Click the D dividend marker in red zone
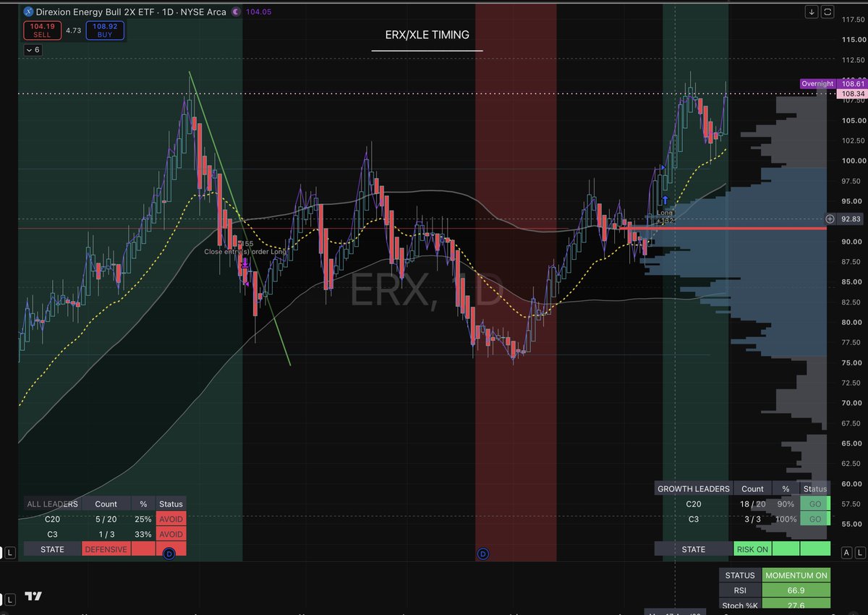The height and width of the screenshot is (615, 868). click(483, 554)
